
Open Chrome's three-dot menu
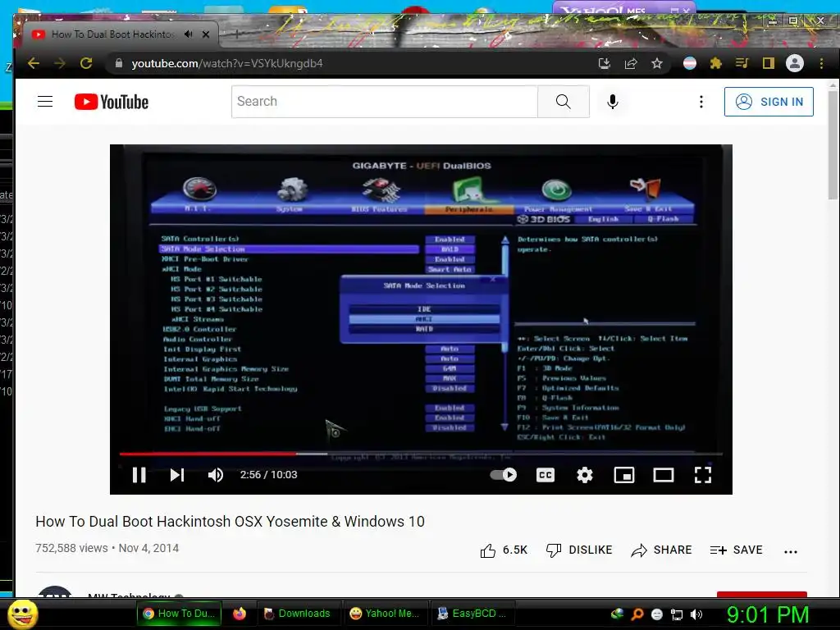pyautogui.click(x=821, y=64)
